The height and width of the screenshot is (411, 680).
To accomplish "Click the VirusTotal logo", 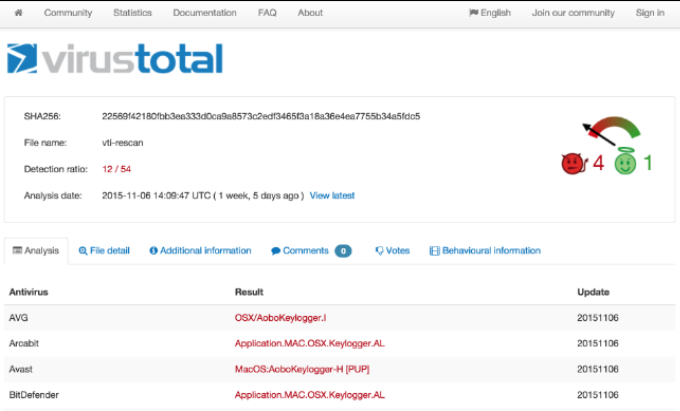I will coord(115,59).
